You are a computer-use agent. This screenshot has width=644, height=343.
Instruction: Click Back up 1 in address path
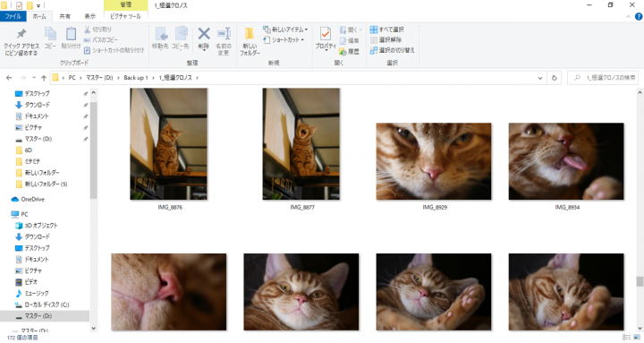136,78
